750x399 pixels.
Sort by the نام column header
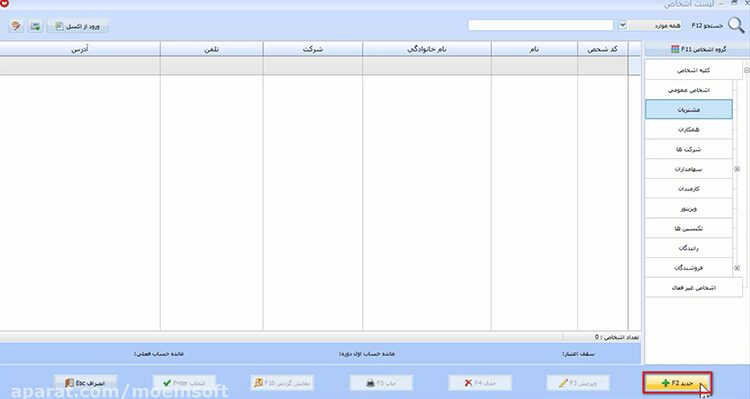pyautogui.click(x=534, y=49)
